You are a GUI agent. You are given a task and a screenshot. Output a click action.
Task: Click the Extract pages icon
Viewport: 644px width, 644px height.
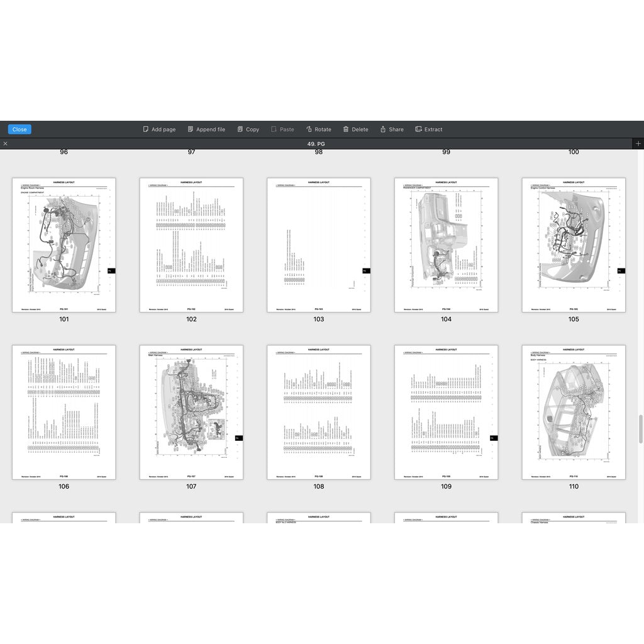click(419, 130)
